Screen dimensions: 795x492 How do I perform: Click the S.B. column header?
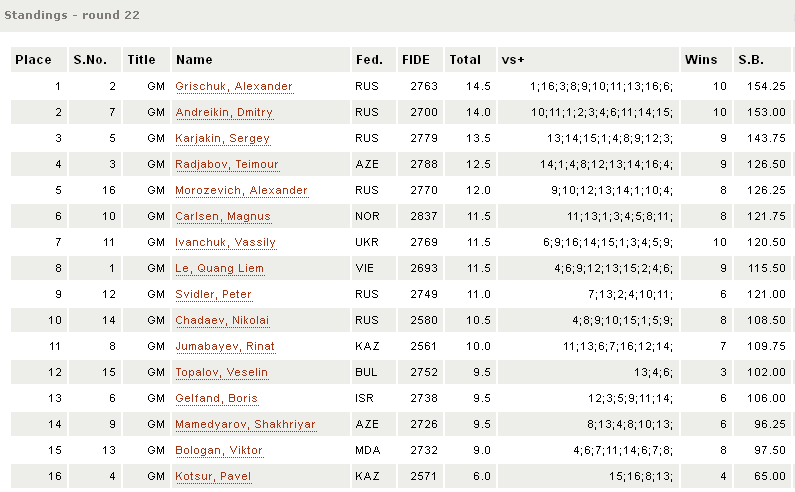750,60
